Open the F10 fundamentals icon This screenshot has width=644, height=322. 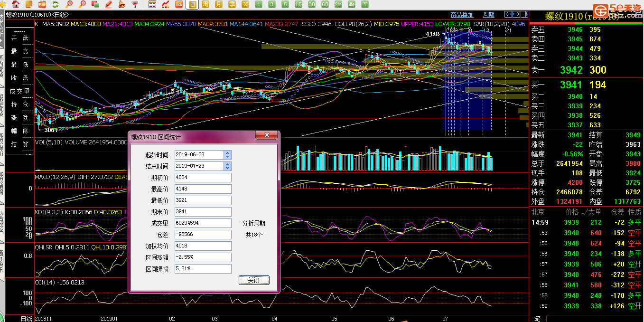(42, 4)
